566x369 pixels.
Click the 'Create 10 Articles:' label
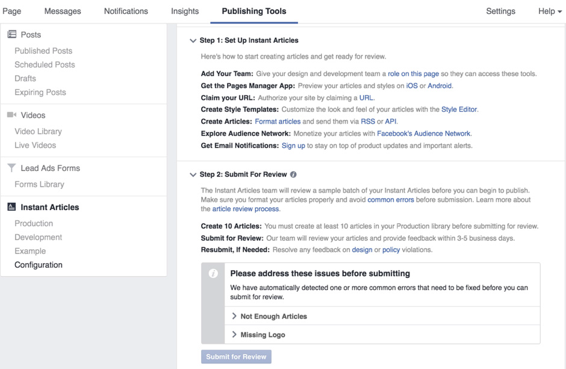(231, 226)
